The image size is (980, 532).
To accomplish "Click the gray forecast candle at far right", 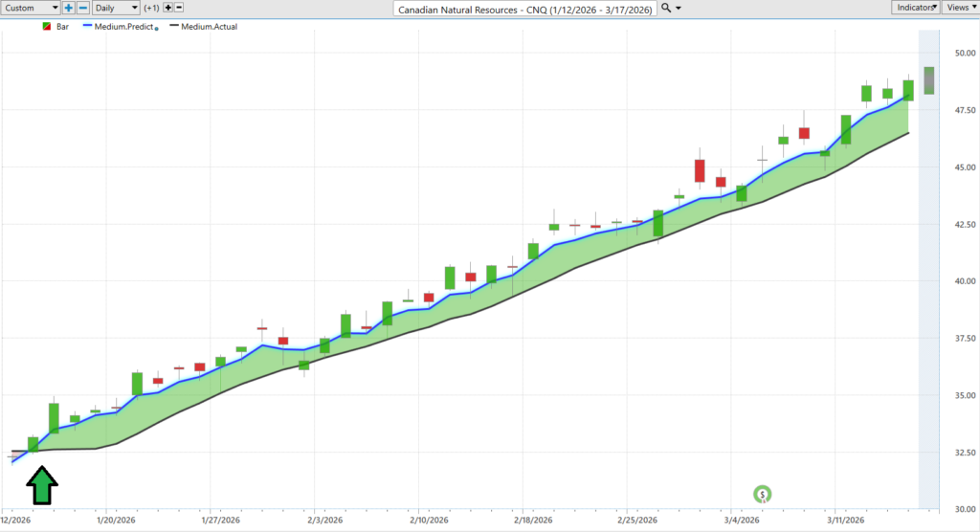I will coord(928,80).
